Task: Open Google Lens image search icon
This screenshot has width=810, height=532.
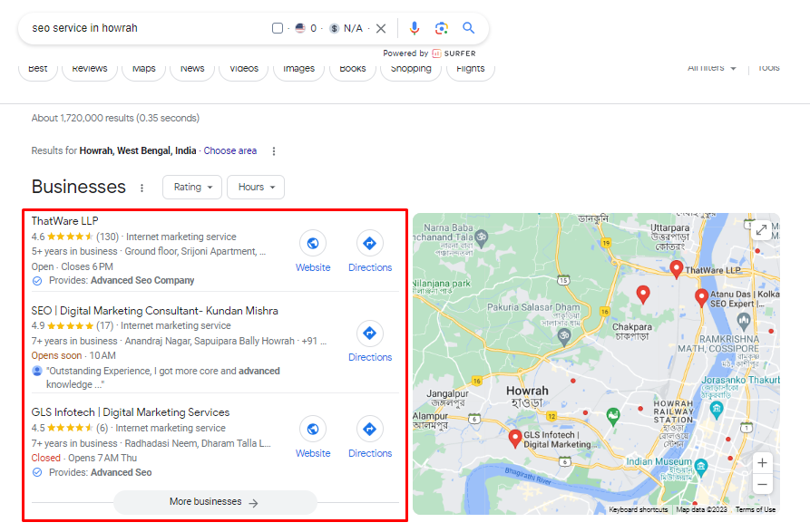Action: (x=441, y=28)
